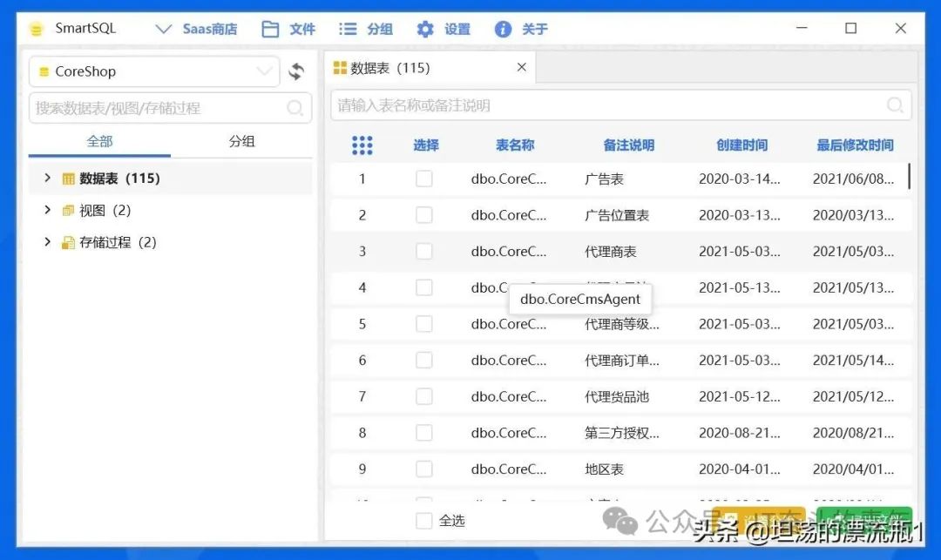Viewport: 941px width, 560px height.
Task: Click the 地区表 remark cell
Action: point(605,469)
